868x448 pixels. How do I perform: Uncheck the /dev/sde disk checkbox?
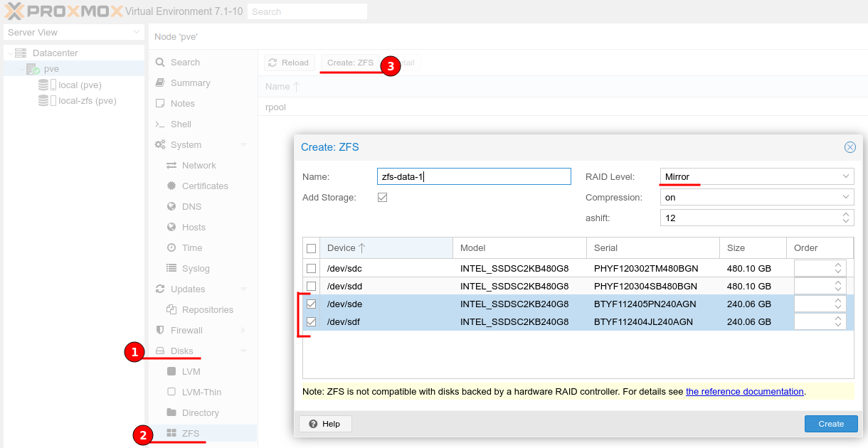311,304
